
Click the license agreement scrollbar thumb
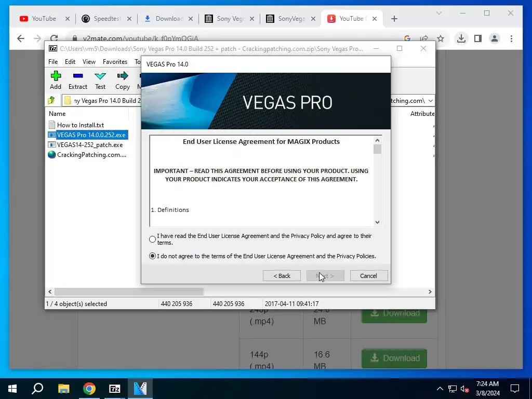pos(377,149)
